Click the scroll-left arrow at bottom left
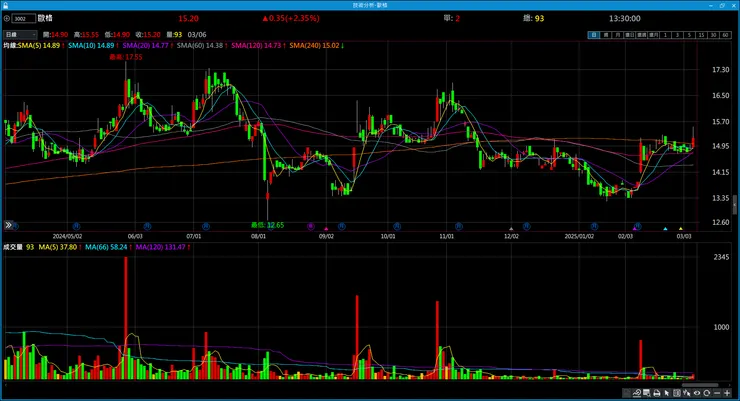The width and height of the screenshot is (740, 401). click(x=5, y=385)
